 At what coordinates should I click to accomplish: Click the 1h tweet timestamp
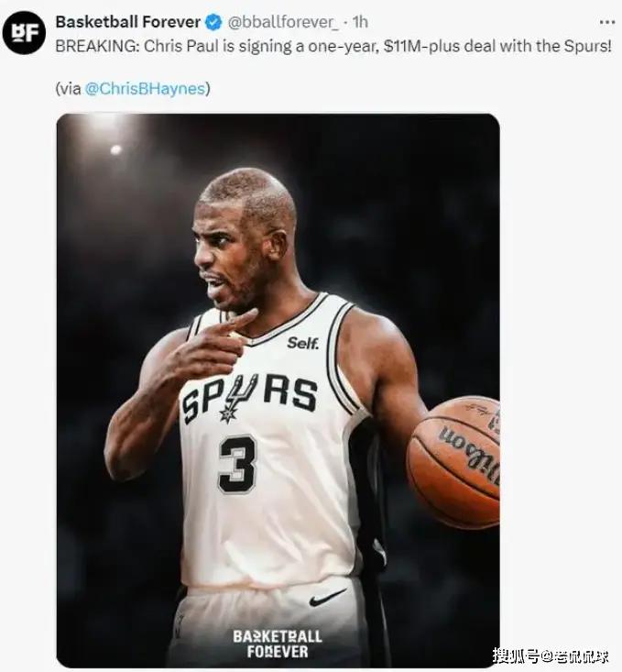[360, 22]
